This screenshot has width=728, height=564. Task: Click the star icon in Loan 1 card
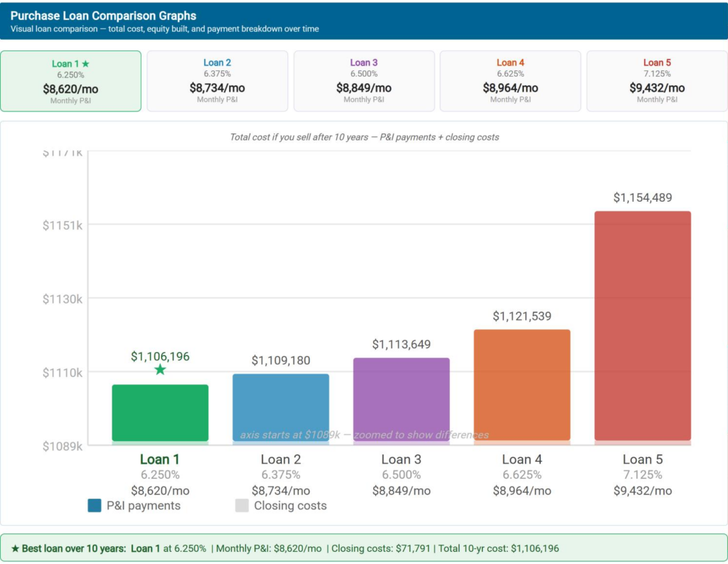point(85,64)
